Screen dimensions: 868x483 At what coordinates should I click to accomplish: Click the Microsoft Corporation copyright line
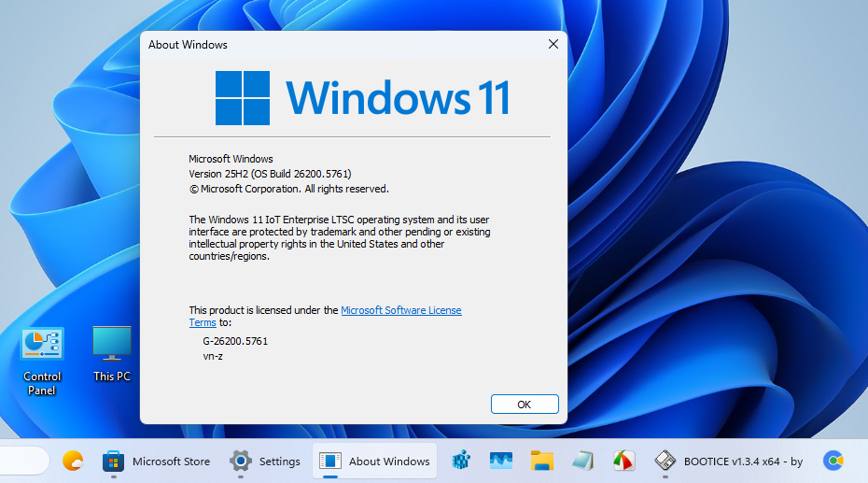[x=289, y=189]
